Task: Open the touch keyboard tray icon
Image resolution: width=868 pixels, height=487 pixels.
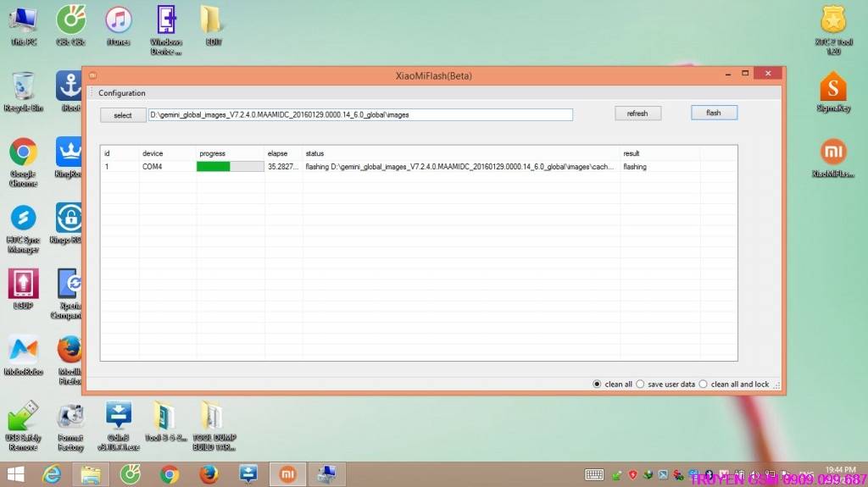Action: point(594,475)
